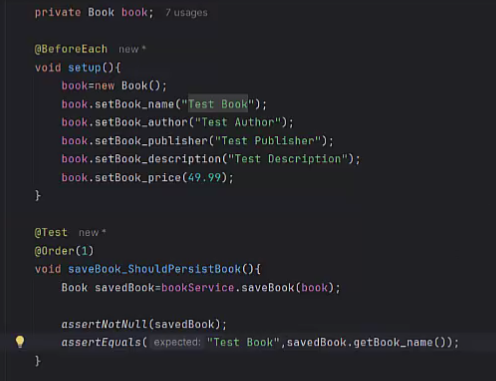Click the 'new *' hint beside @BeforeEach

pyautogui.click(x=132, y=49)
